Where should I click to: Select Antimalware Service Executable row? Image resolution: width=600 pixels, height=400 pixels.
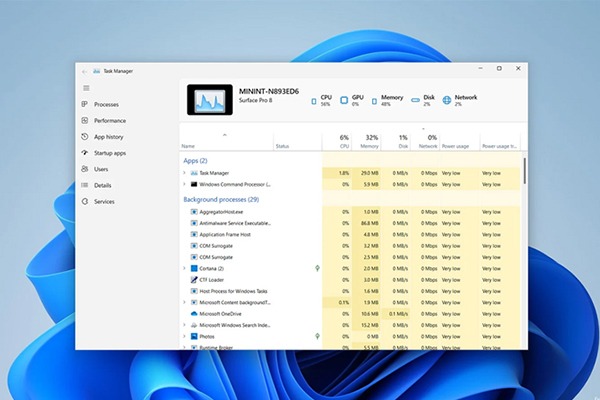(x=235, y=223)
